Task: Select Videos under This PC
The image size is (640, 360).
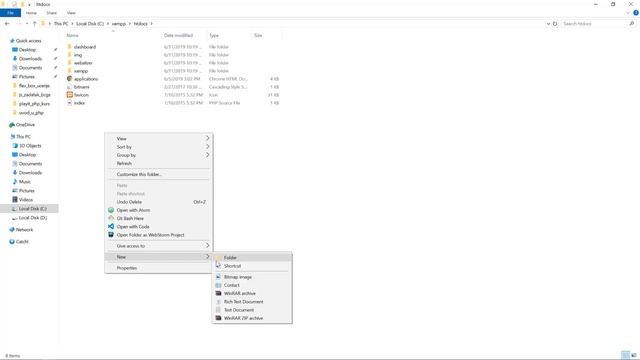Action: pos(25,200)
